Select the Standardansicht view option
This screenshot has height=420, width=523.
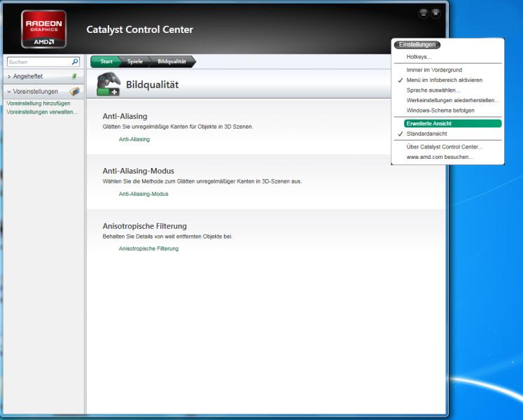426,134
